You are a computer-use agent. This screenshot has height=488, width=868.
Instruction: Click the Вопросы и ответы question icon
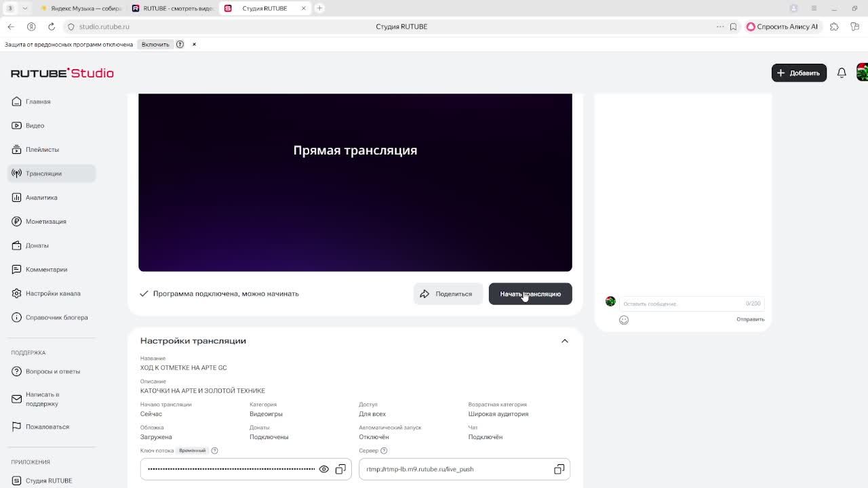pos(17,371)
